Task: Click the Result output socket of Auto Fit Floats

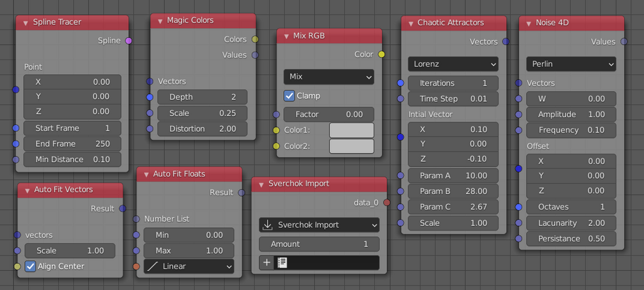Action: (242, 193)
